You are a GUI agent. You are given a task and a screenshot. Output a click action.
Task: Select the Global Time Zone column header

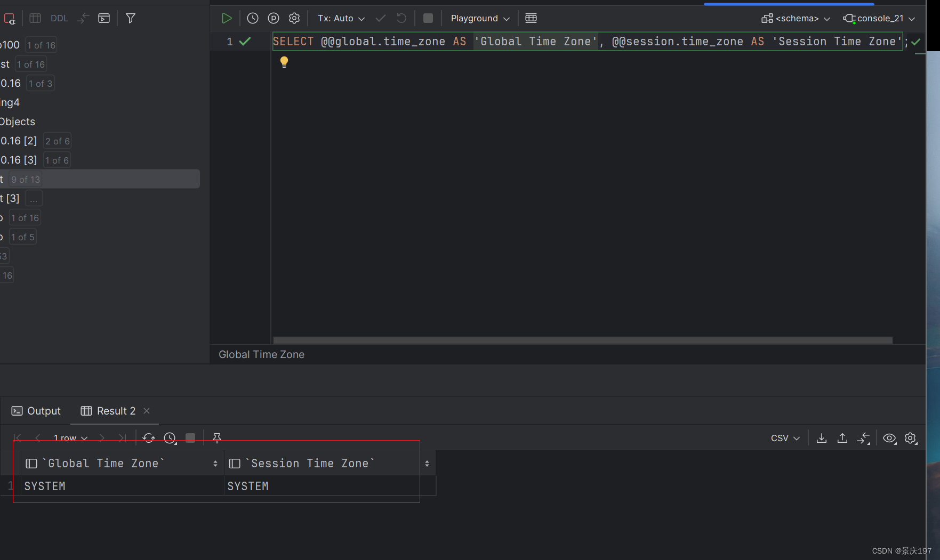122,463
